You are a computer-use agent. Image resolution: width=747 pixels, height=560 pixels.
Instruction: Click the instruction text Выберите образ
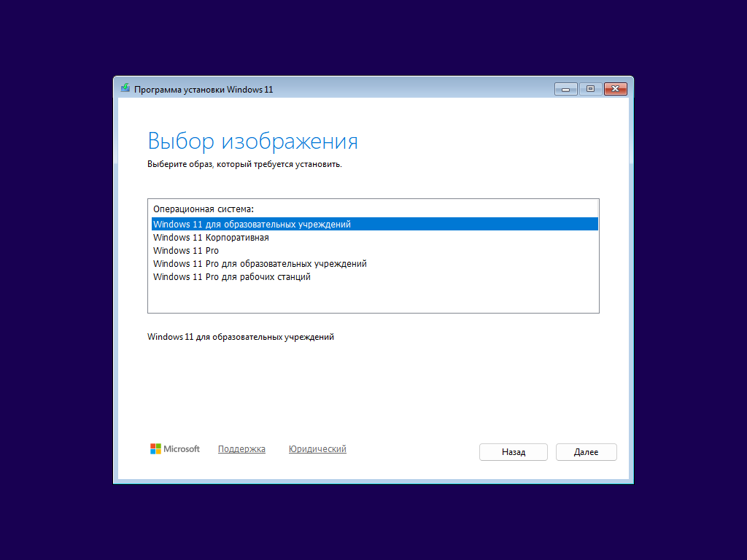tap(244, 164)
